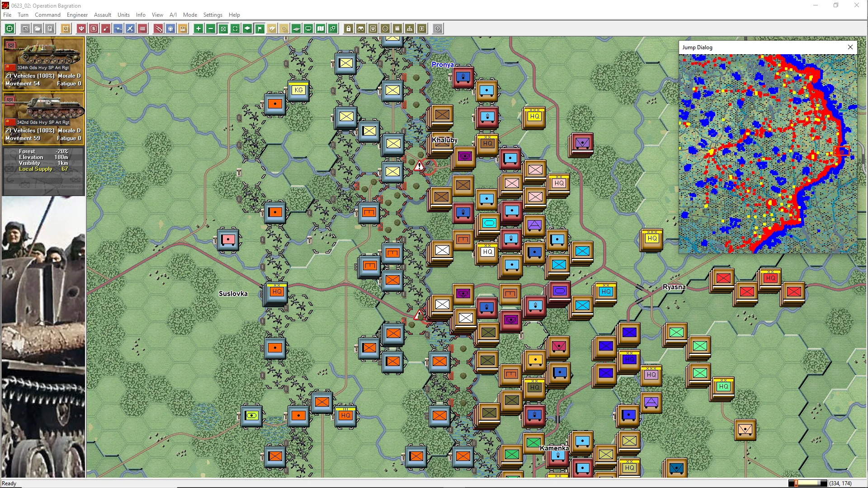This screenshot has height=488, width=868.
Task: Click the zoom out minus toolbar icon
Action: pyautogui.click(x=211, y=28)
